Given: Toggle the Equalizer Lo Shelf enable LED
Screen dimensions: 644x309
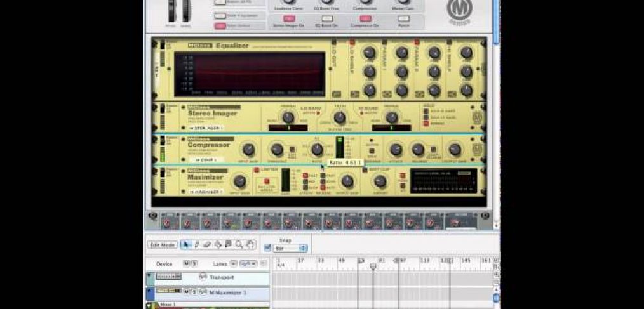Looking at the screenshot, I should [352, 42].
